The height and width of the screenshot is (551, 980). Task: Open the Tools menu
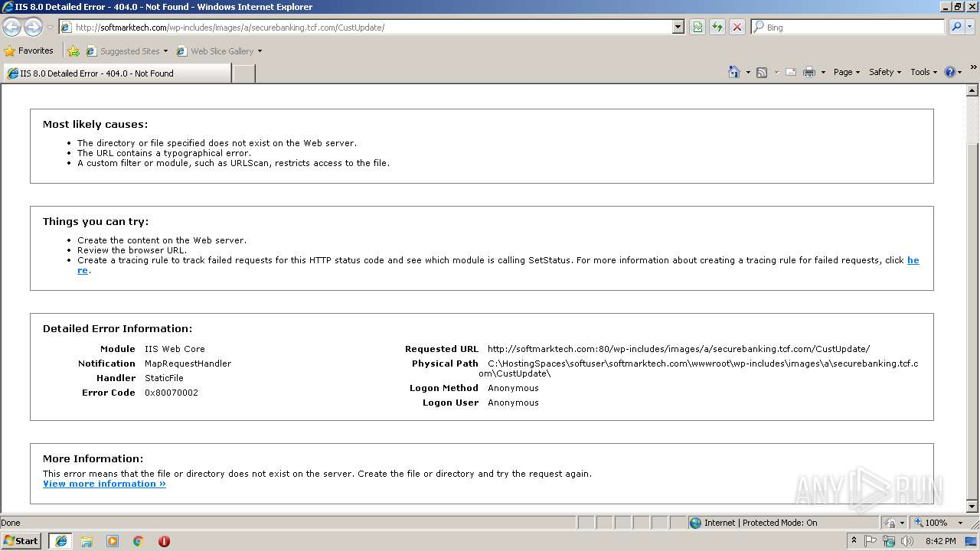pos(923,72)
